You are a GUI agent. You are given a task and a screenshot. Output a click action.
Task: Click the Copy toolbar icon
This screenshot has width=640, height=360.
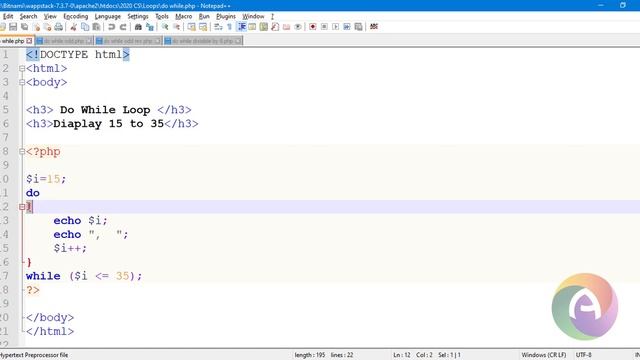point(85,27)
